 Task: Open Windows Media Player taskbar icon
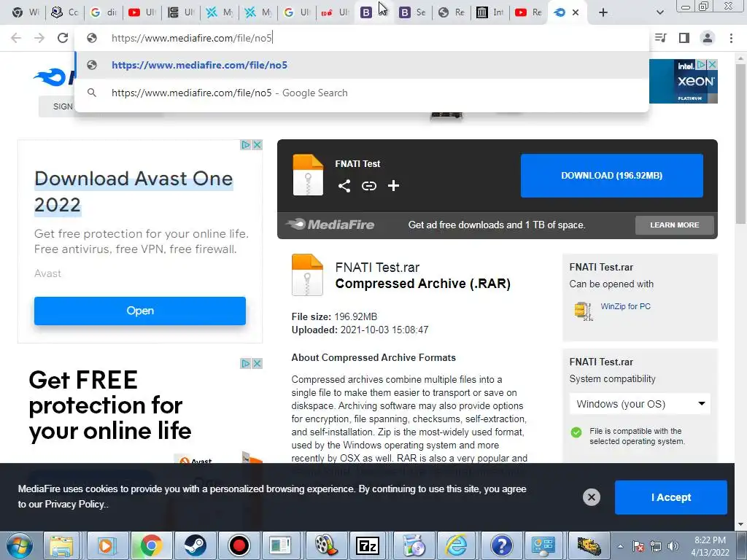click(107, 545)
